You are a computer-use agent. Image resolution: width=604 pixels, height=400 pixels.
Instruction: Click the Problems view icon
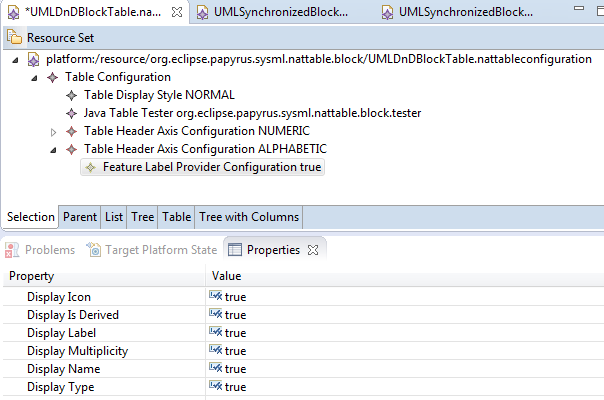pos(12,250)
